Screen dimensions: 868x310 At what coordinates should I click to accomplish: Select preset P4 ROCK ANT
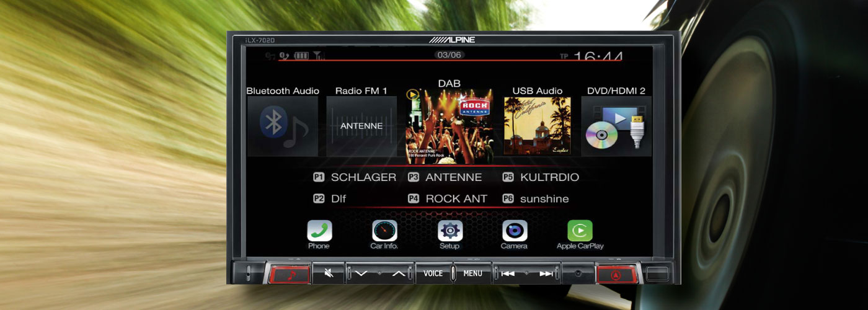tap(448, 199)
